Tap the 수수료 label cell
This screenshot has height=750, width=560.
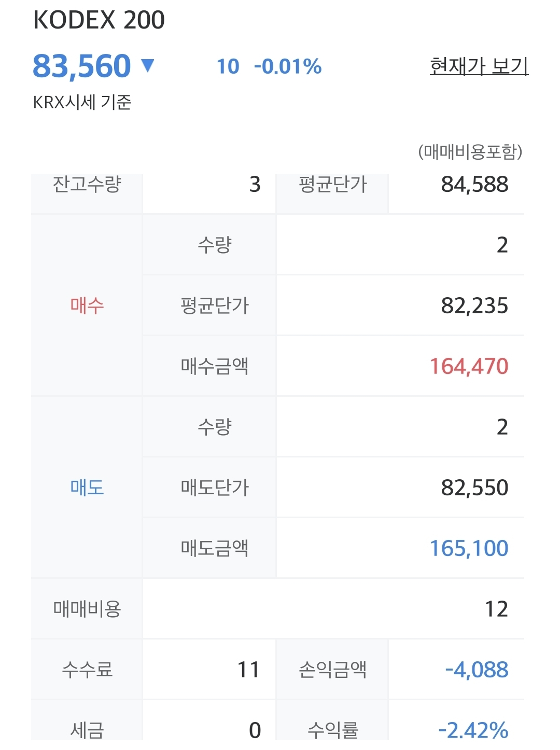(x=87, y=670)
